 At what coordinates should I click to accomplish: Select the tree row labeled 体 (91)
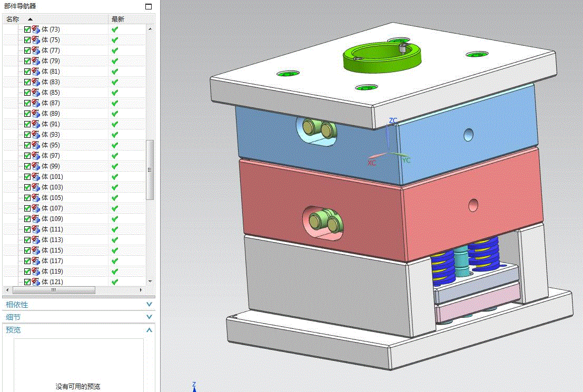(x=74, y=124)
